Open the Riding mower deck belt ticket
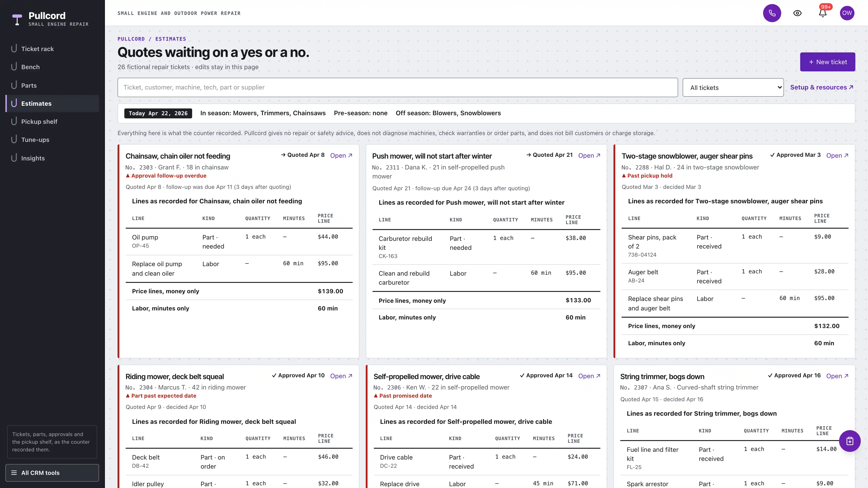 point(341,376)
